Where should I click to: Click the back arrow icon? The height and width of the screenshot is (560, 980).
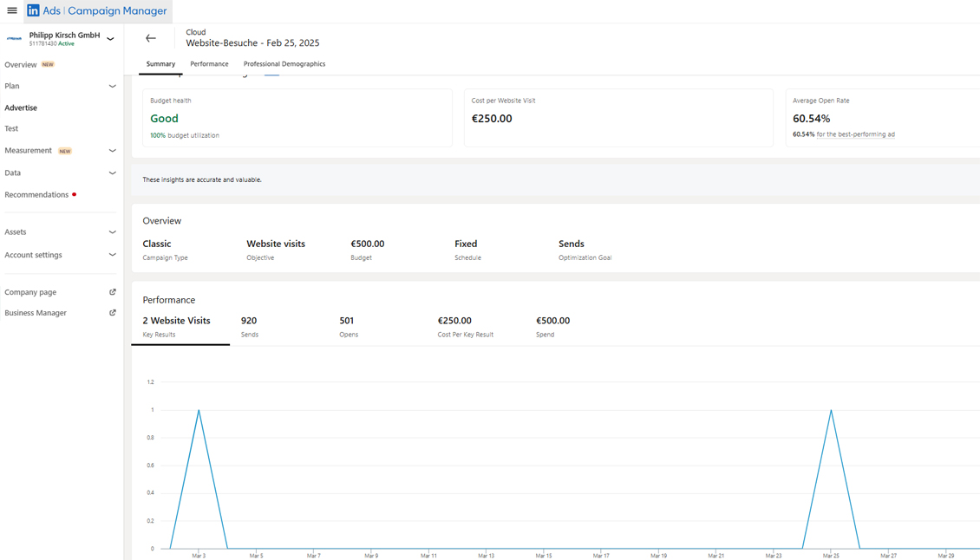click(151, 38)
